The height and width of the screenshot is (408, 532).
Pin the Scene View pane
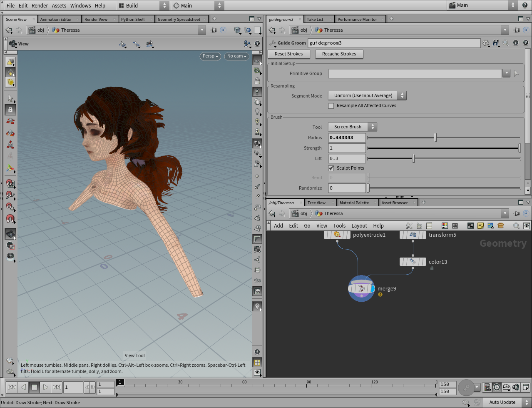pos(214,30)
